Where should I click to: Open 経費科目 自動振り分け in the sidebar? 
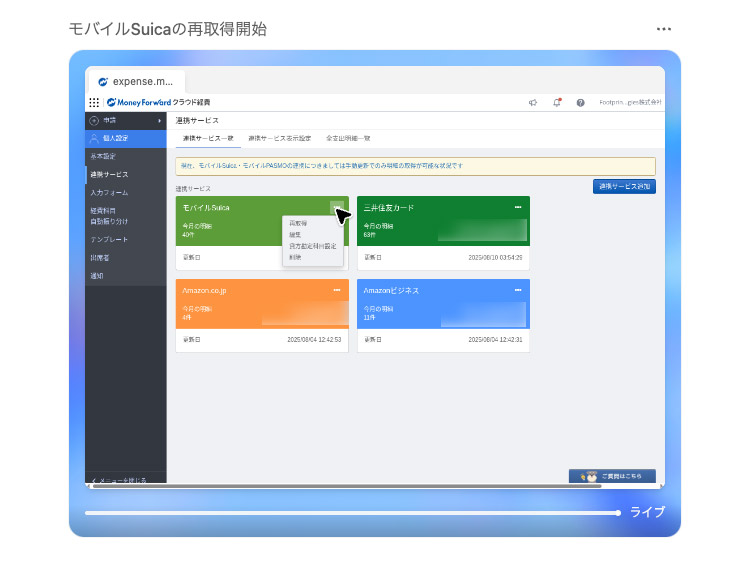[x=126, y=216]
